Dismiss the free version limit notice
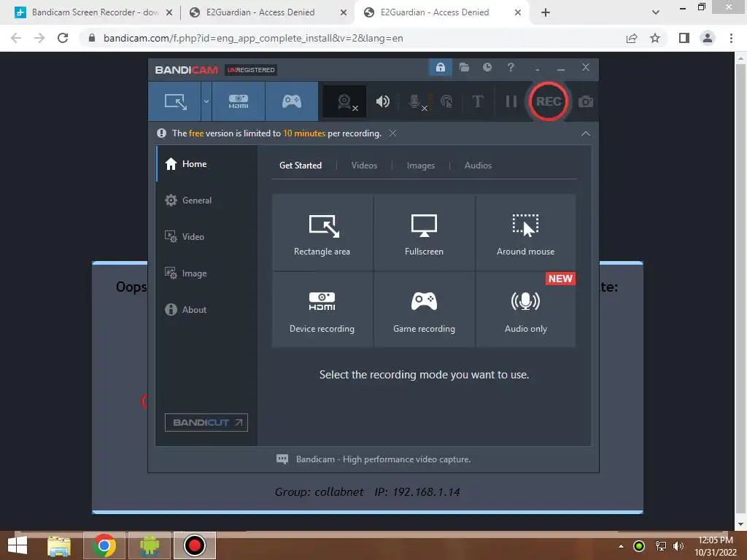This screenshot has height=560, width=747. (x=392, y=133)
